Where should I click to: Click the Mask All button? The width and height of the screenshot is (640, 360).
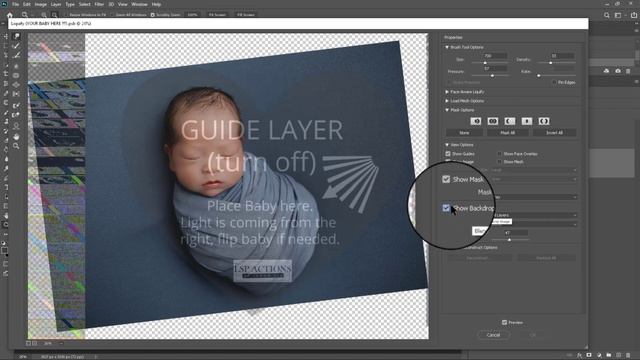[x=508, y=133]
